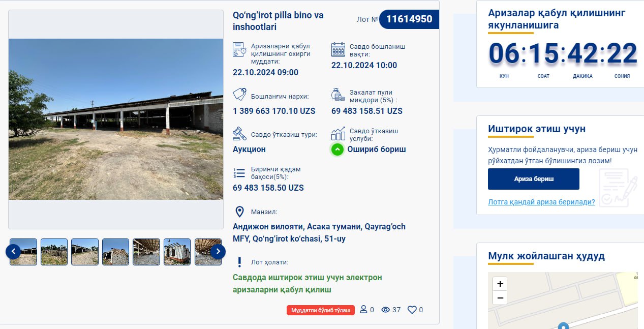The width and height of the screenshot is (644, 329).
Task: Click the deposit amount 69 483 158.51 UZS
Action: pos(367,111)
